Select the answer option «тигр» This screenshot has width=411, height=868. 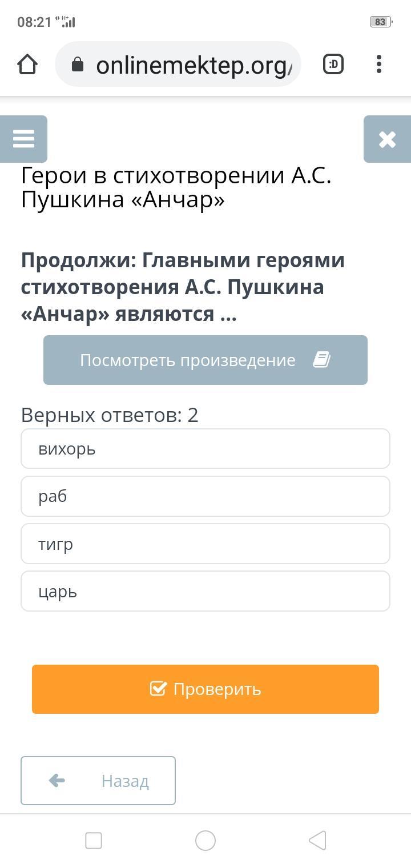[x=205, y=544]
